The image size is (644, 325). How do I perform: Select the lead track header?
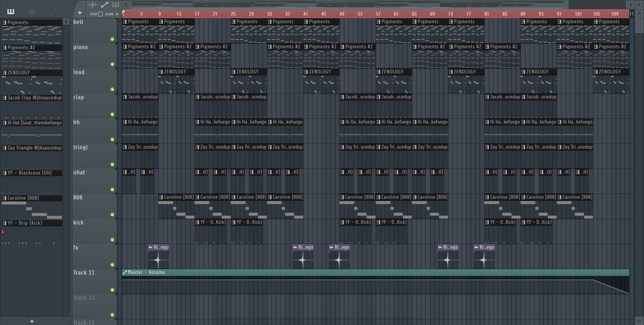[x=95, y=81]
